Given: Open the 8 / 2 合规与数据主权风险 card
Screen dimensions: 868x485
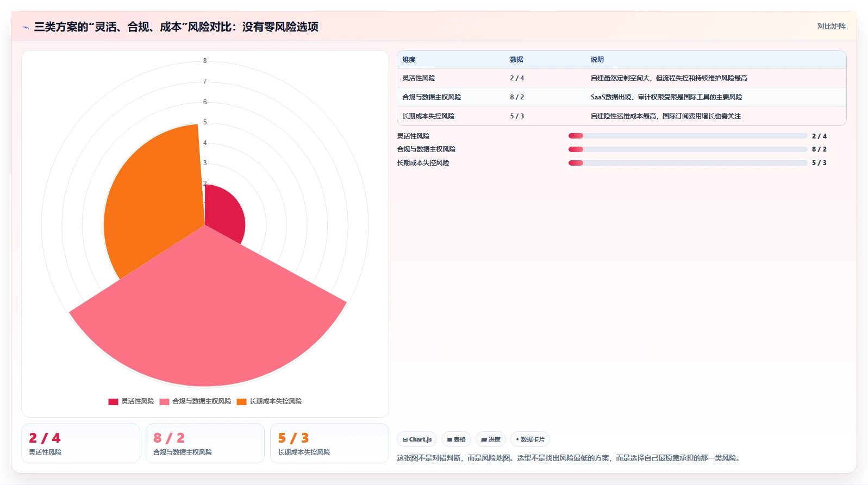Looking at the screenshot, I should click(x=205, y=443).
